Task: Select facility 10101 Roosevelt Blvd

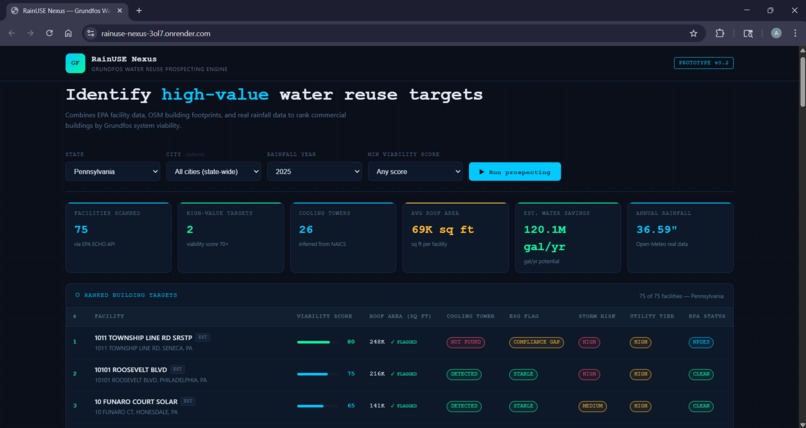Action: [x=131, y=370]
